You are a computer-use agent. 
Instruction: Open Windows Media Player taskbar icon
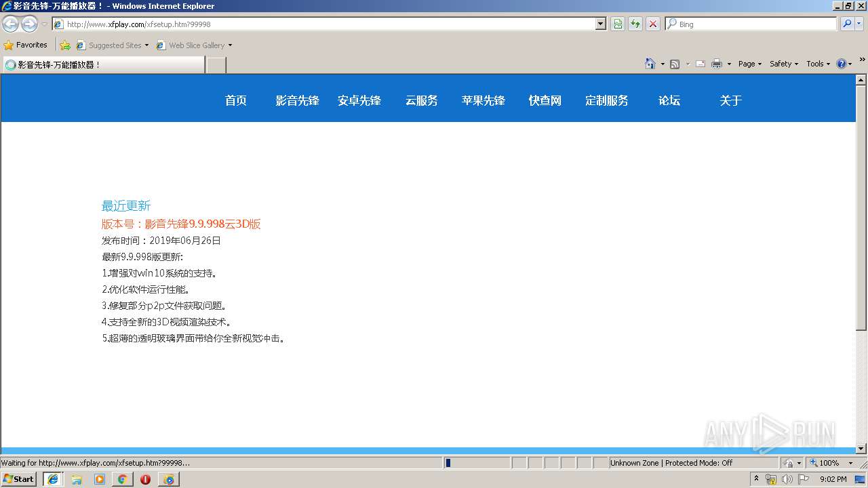tap(100, 479)
